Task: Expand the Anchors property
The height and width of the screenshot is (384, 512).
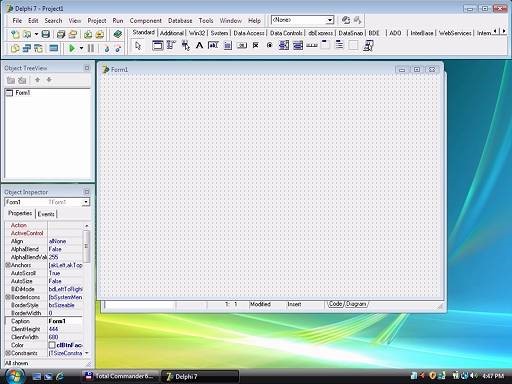Action: (x=8, y=265)
